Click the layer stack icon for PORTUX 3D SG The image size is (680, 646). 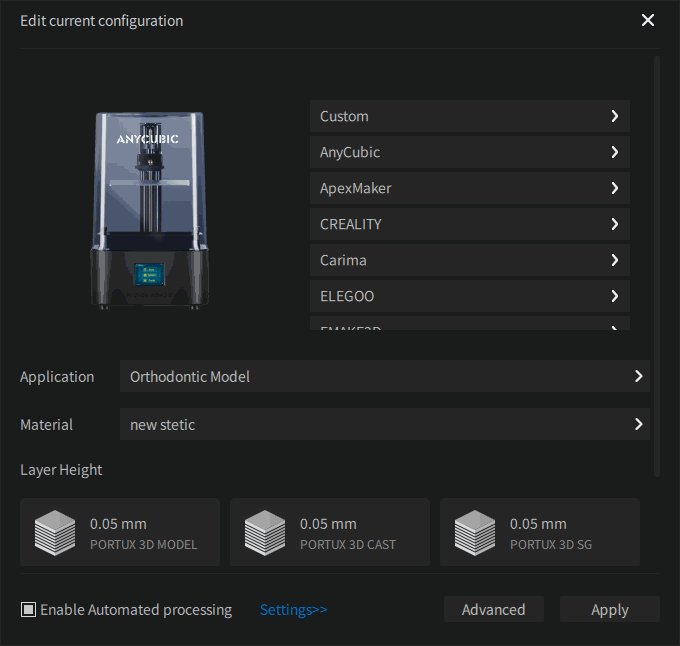pyautogui.click(x=475, y=533)
